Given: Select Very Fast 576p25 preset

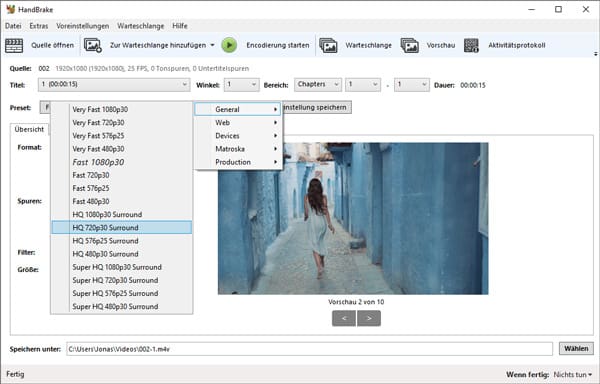Looking at the screenshot, I should pos(122,136).
